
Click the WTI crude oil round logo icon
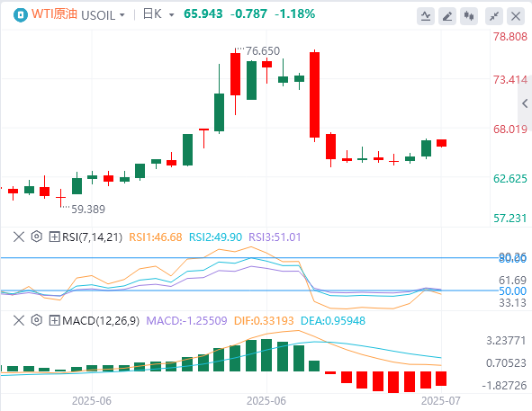coord(21,15)
